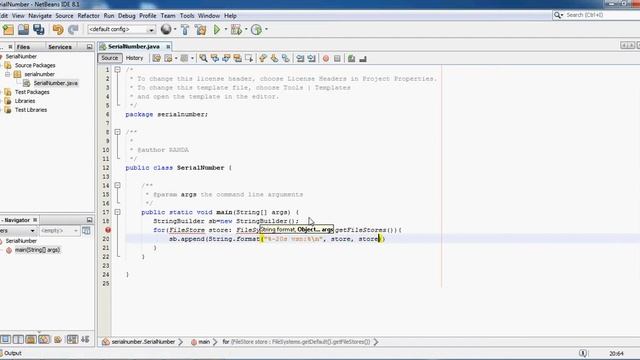Click the Debug Project toolbar icon

[x=236, y=29]
